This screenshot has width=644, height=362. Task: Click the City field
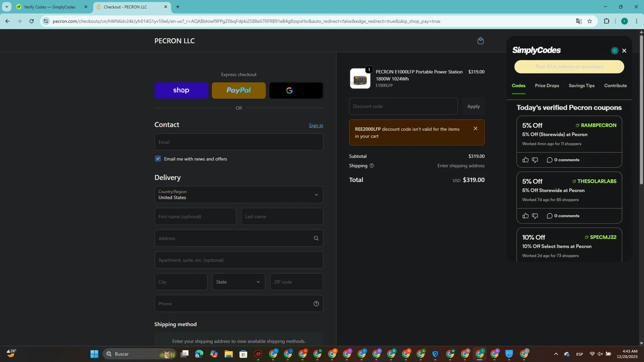181,282
